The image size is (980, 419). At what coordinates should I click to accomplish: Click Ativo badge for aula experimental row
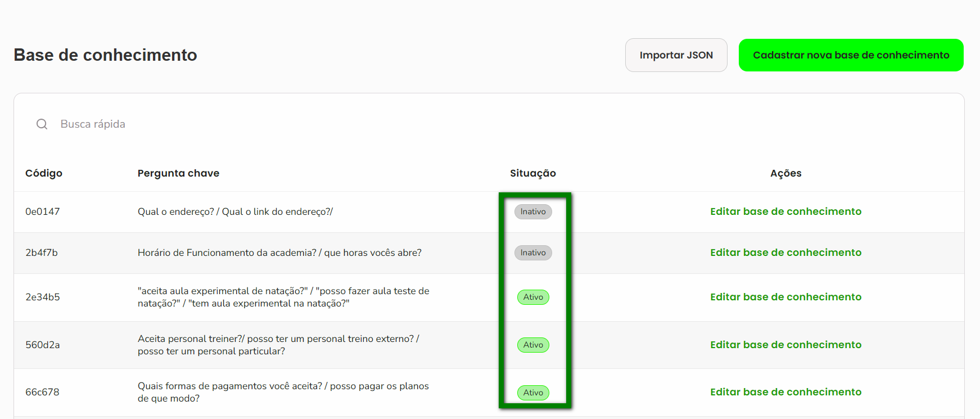pyautogui.click(x=533, y=297)
